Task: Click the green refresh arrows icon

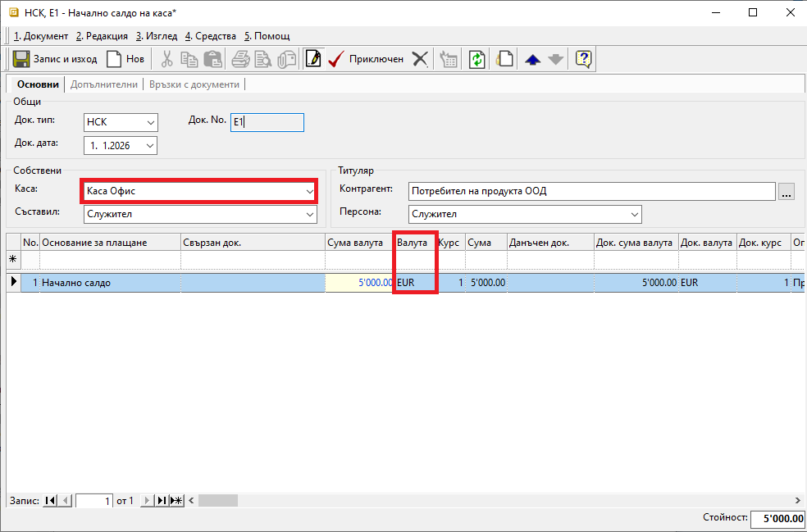Action: coord(476,59)
